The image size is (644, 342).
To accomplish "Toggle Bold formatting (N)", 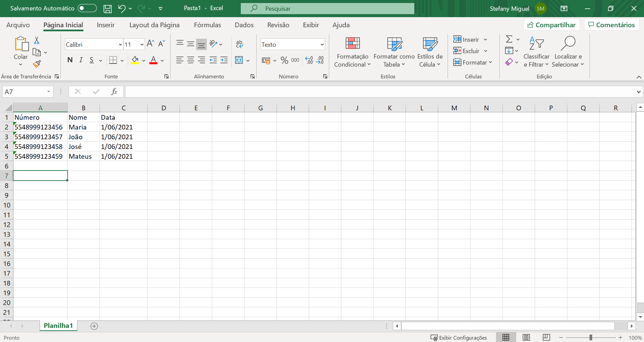I will (x=70, y=60).
